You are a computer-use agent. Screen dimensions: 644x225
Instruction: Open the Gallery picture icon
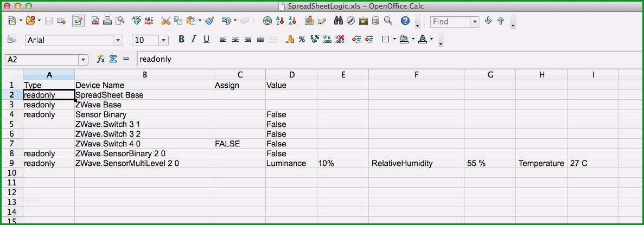coord(363,21)
